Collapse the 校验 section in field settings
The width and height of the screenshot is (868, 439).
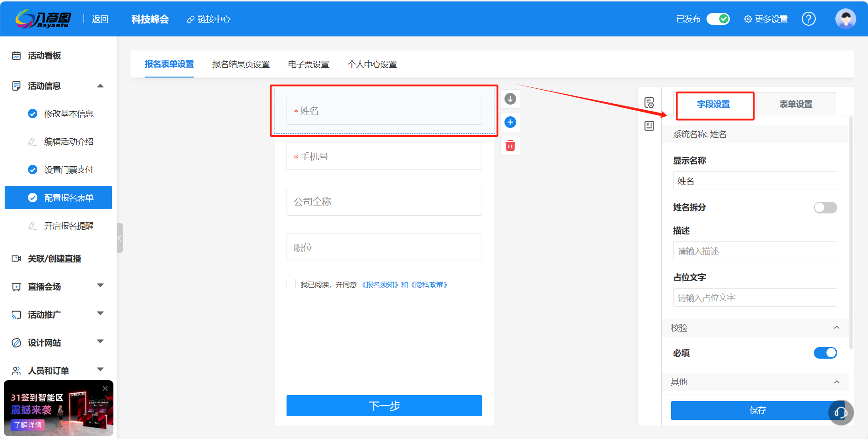point(837,327)
